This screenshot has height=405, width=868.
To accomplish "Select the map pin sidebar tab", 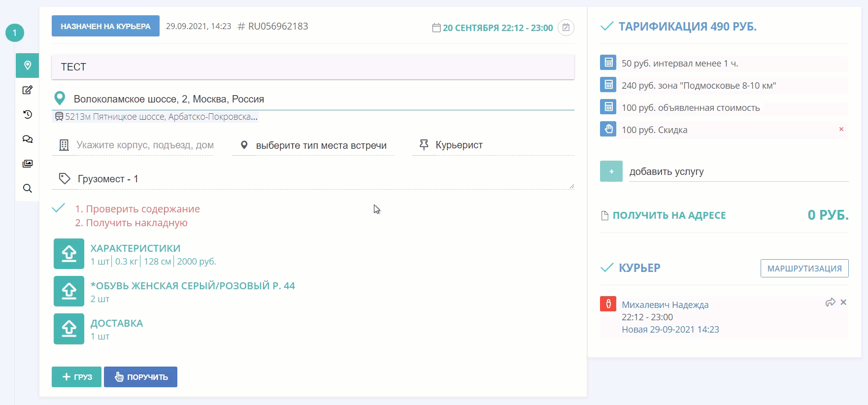I will pyautogui.click(x=28, y=66).
